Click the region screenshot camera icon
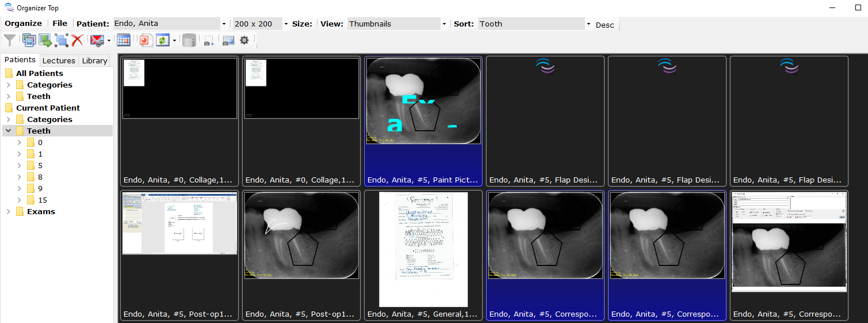Screen dimensions: 868x323 [x=209, y=41]
